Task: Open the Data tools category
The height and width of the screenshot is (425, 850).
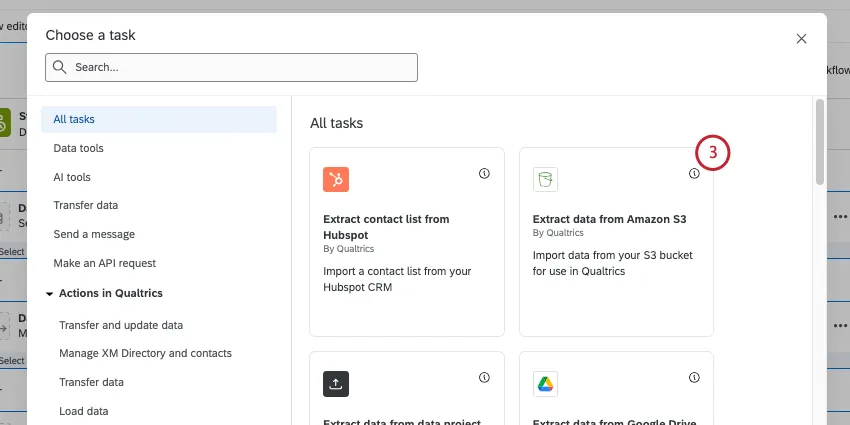Action: point(78,148)
